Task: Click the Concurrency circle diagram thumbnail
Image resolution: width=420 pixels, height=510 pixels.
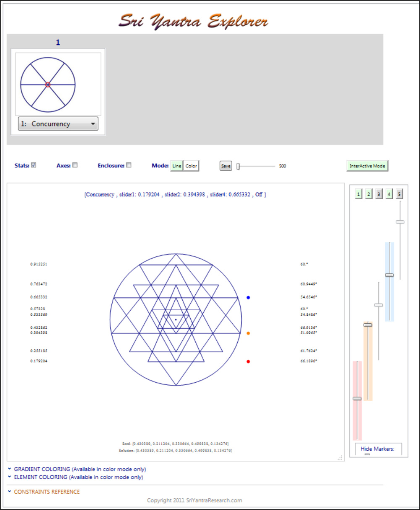Action: (58, 85)
